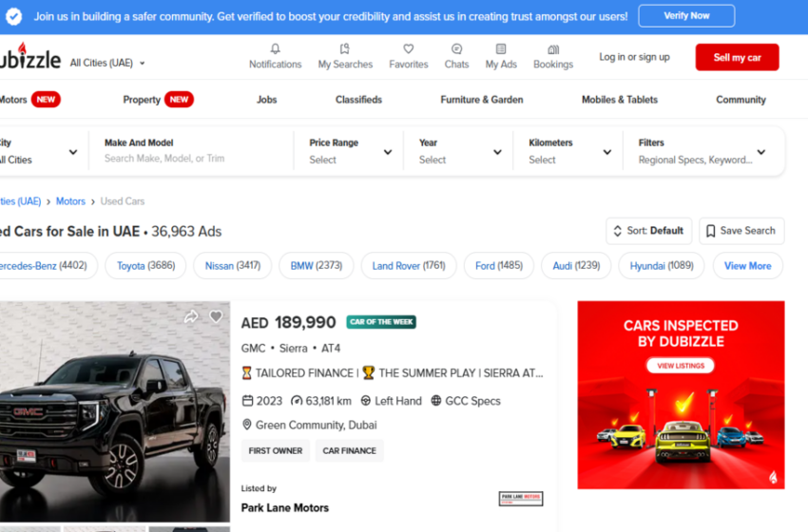Screen dimensions: 808x532
Task: Open the Jobs category tab
Action: point(266,100)
